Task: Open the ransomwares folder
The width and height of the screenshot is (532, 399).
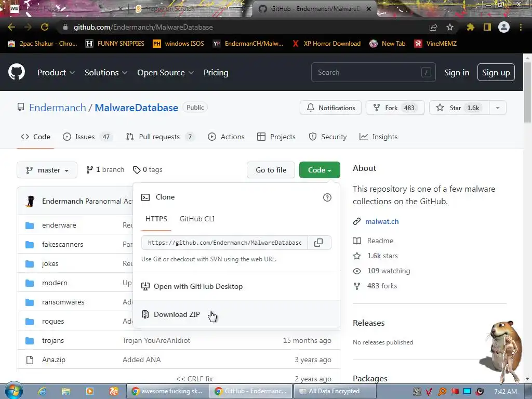Action: 63,302
